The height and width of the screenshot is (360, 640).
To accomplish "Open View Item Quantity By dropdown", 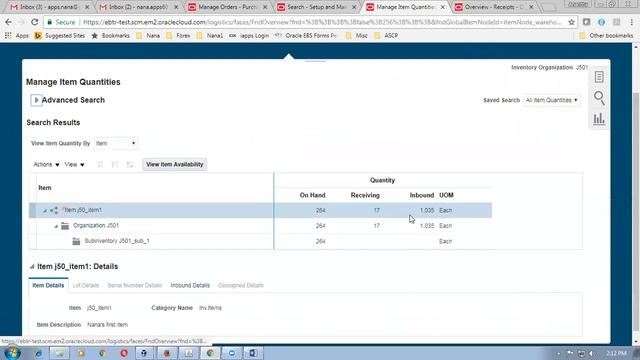I will 116,143.
